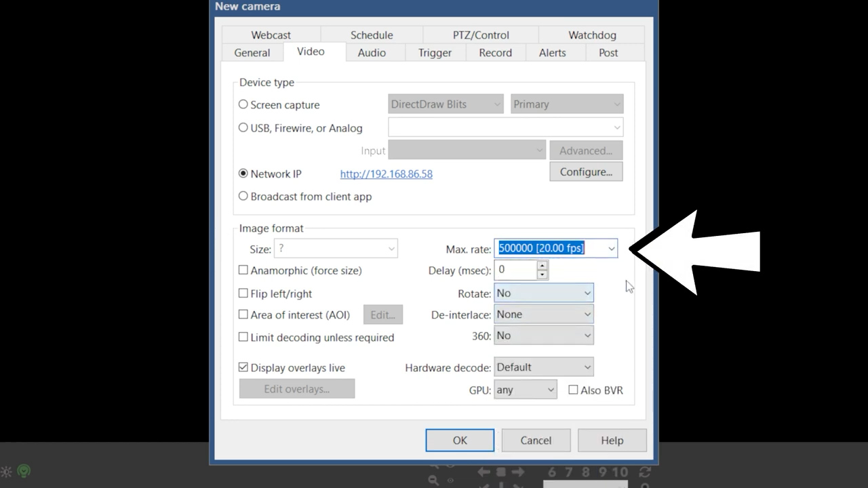868x488 pixels.
Task: Click the refresh cycle icon beside preset 10
Action: 645,472
